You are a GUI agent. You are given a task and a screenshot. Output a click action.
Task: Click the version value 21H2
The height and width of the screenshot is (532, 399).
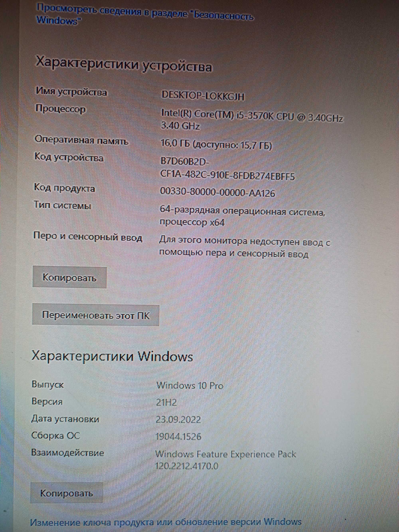click(166, 402)
